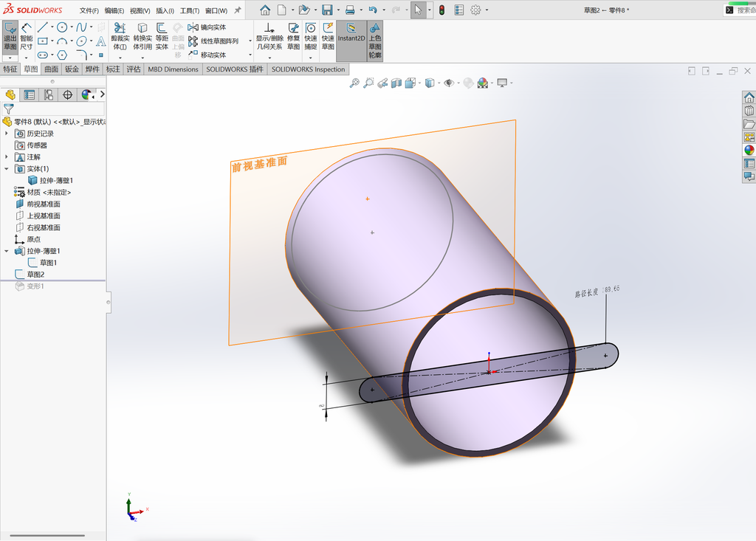Click Mirror Entities (镜向实体)
Viewport: 756px width, 541px height.
[x=207, y=27]
